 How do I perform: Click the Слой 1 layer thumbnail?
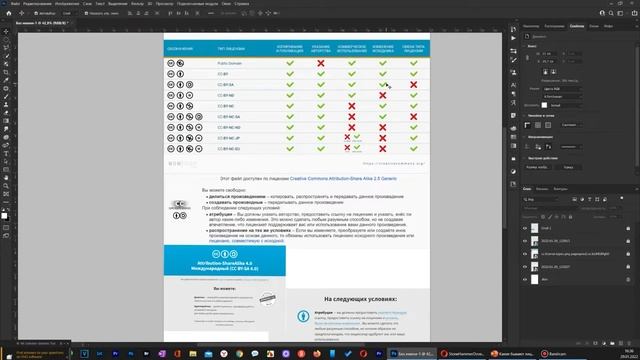click(534, 228)
